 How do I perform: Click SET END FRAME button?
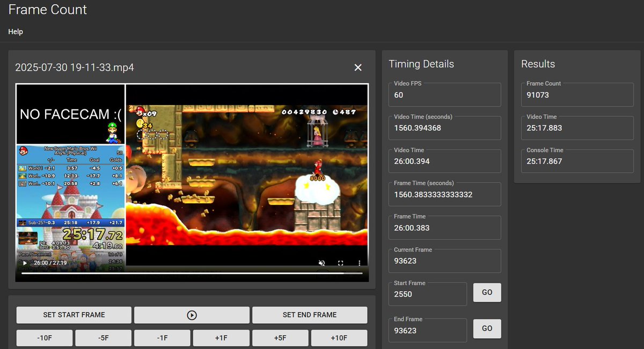[x=310, y=315]
